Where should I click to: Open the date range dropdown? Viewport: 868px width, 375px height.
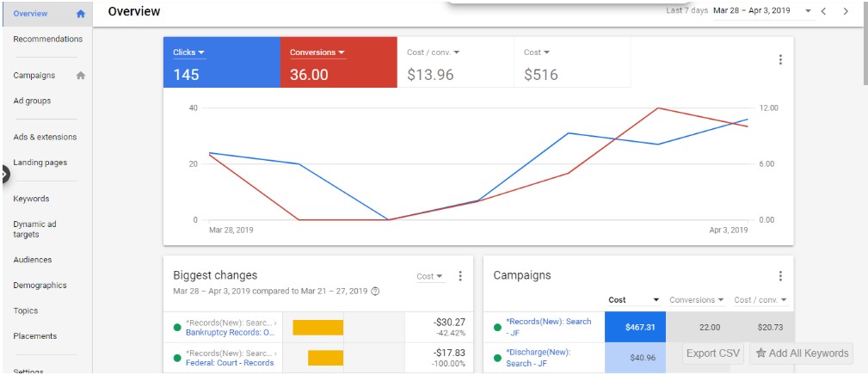808,11
